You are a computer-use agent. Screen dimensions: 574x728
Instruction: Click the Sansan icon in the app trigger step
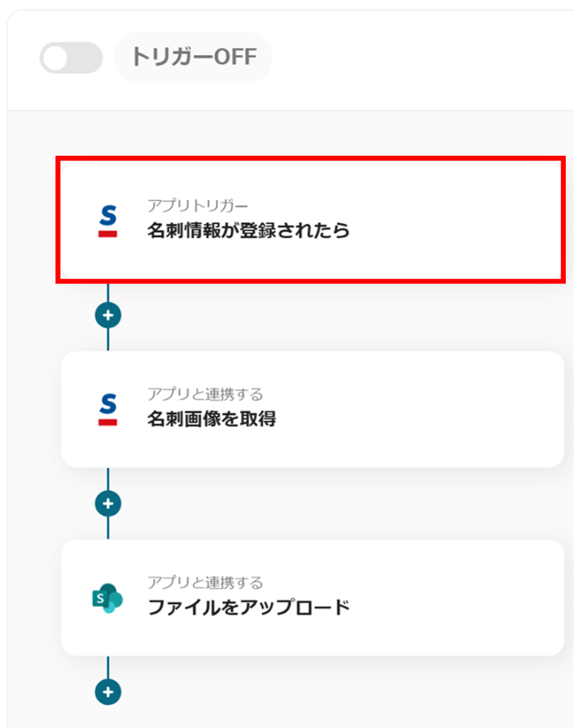coord(108,221)
